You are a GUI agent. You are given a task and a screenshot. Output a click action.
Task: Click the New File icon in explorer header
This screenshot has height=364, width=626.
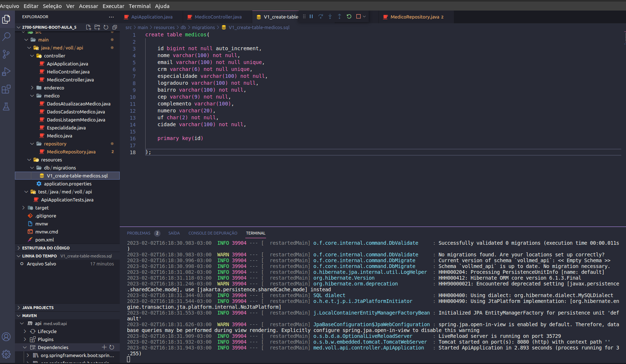(88, 27)
